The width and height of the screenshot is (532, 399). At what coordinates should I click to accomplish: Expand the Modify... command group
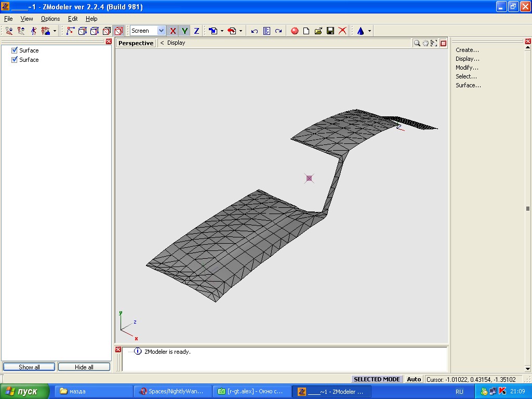(x=467, y=68)
